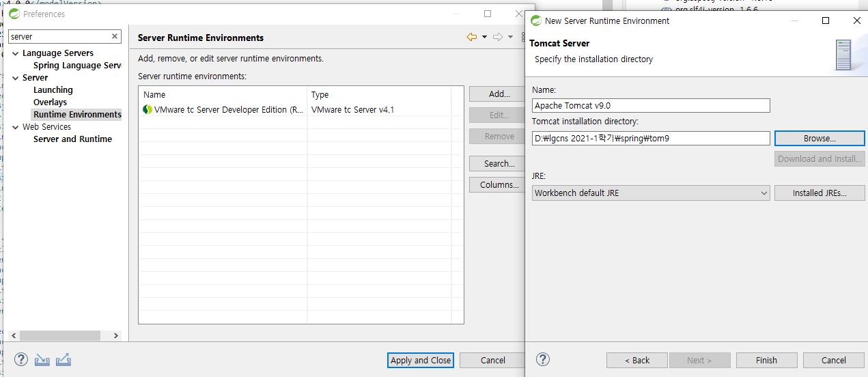Click forward arrow icon in Preferences toolbar
The width and height of the screenshot is (868, 377).
pos(498,37)
